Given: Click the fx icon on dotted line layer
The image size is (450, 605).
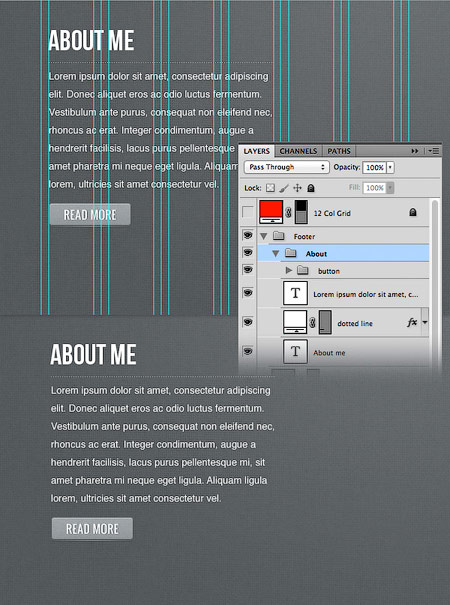Looking at the screenshot, I should pos(412,322).
